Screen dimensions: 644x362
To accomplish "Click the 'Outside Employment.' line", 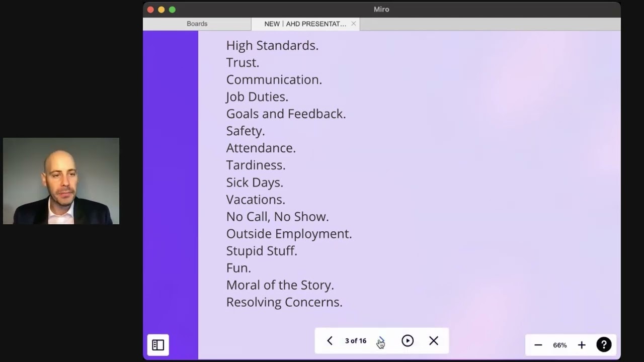I will tap(289, 233).
